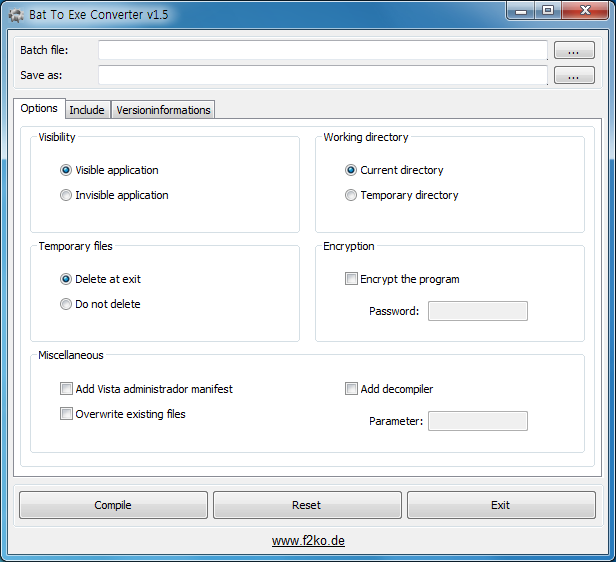The width and height of the screenshot is (616, 562).
Task: Switch to the Options tab
Action: click(x=39, y=108)
